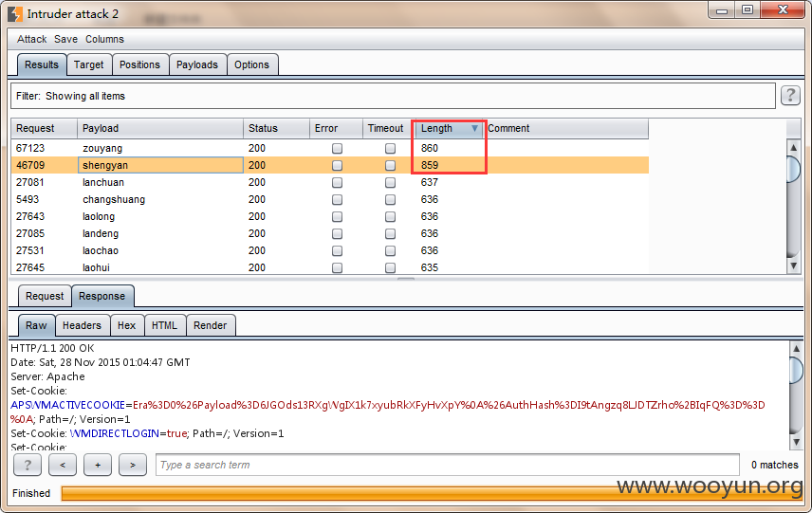812x513 pixels.
Task: Click the HTTP/1.1 200 OK response line
Action: 52,348
